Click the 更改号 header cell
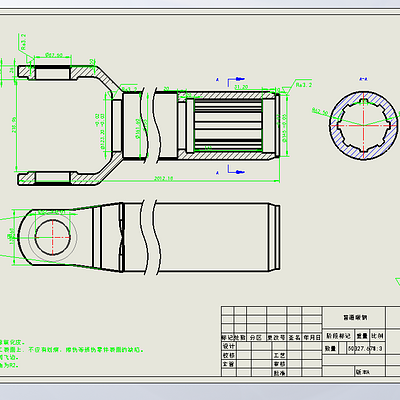The width and height of the screenshot is (400, 400). point(276,338)
